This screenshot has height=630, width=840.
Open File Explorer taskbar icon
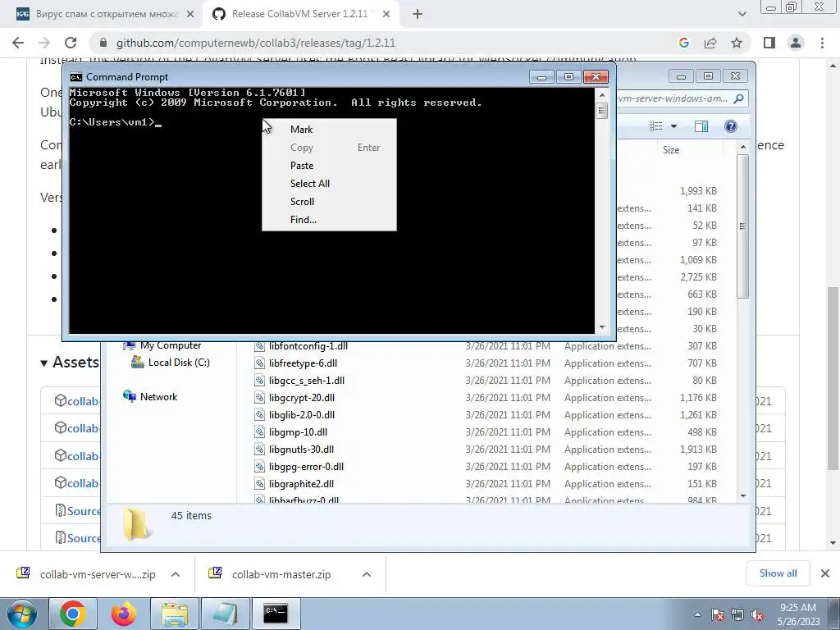click(x=175, y=614)
